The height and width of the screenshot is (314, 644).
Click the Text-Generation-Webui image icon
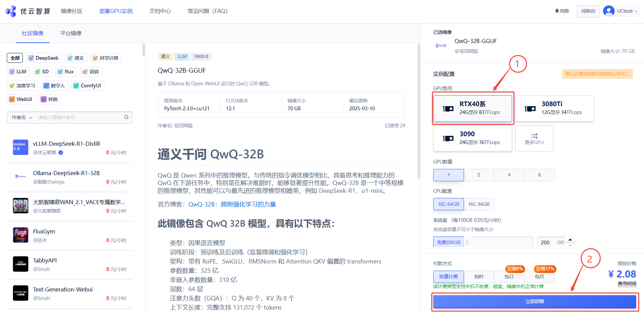pyautogui.click(x=20, y=293)
